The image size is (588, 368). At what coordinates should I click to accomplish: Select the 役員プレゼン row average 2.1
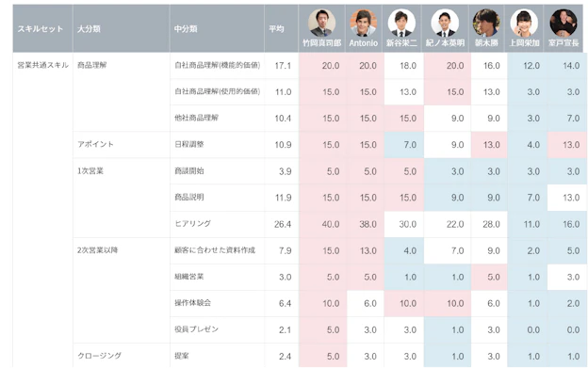click(x=285, y=329)
